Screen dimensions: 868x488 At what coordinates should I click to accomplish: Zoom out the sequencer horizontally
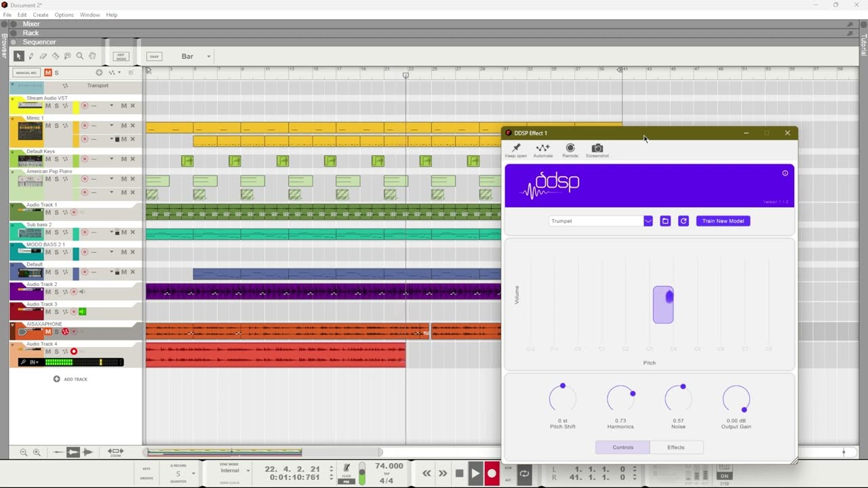24,452
